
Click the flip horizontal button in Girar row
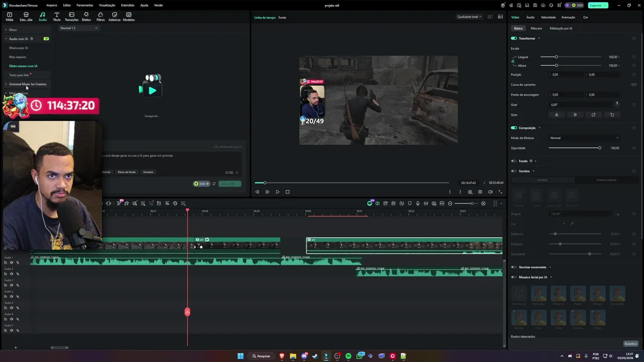[556, 115]
